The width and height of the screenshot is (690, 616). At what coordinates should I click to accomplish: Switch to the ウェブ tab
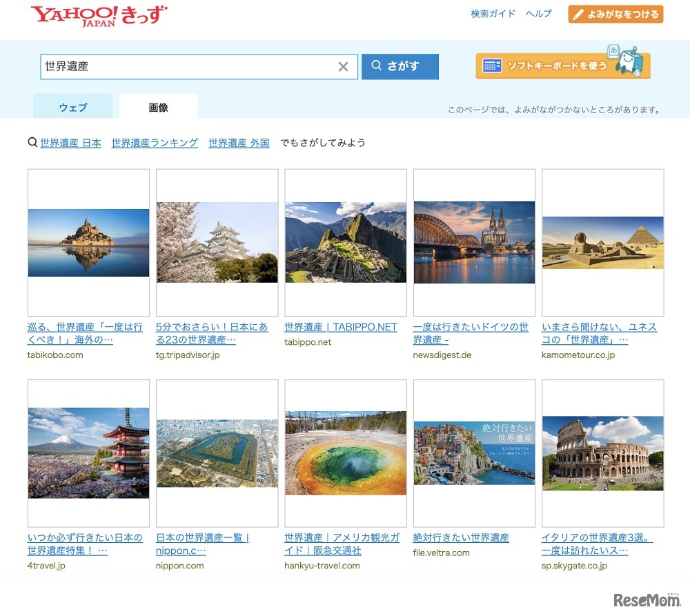72,107
